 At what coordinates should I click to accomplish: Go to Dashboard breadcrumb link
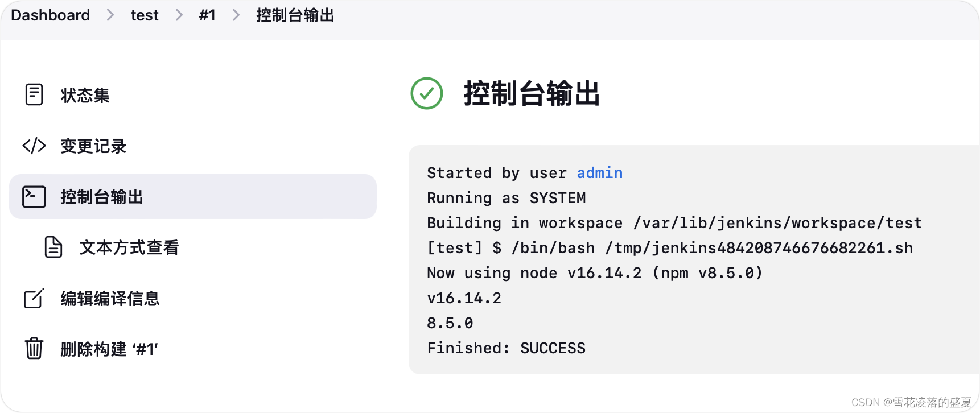click(x=51, y=15)
